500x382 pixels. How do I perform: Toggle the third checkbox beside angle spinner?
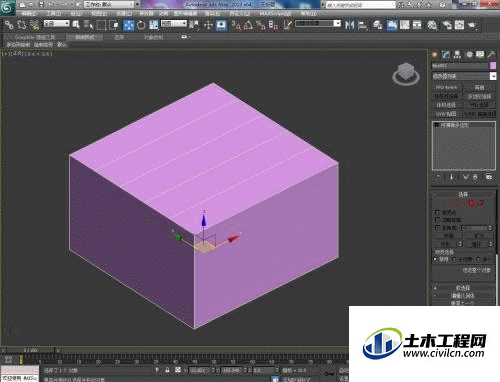(x=438, y=228)
